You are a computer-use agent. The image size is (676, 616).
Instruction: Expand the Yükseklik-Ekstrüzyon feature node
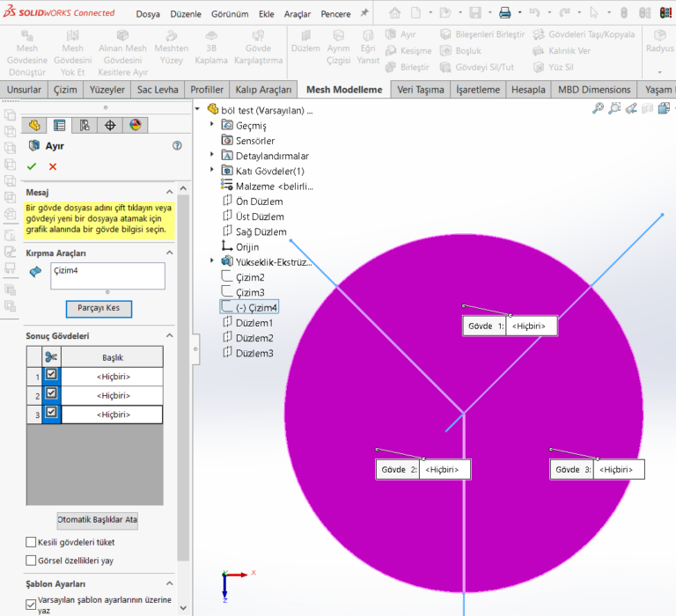(x=213, y=261)
